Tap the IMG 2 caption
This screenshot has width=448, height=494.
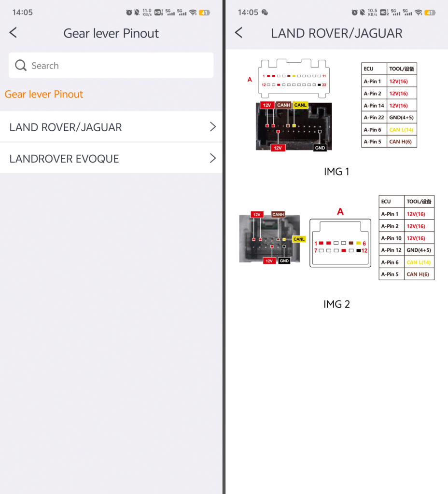pyautogui.click(x=336, y=304)
